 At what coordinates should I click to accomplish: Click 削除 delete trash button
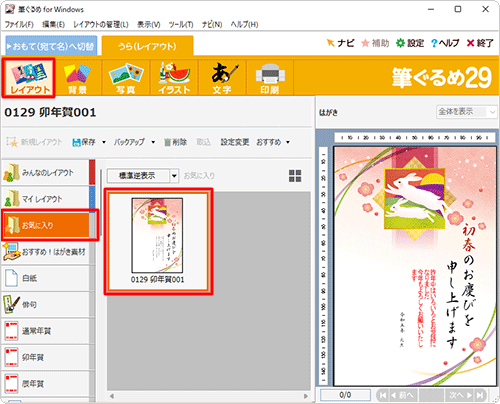pos(175,142)
